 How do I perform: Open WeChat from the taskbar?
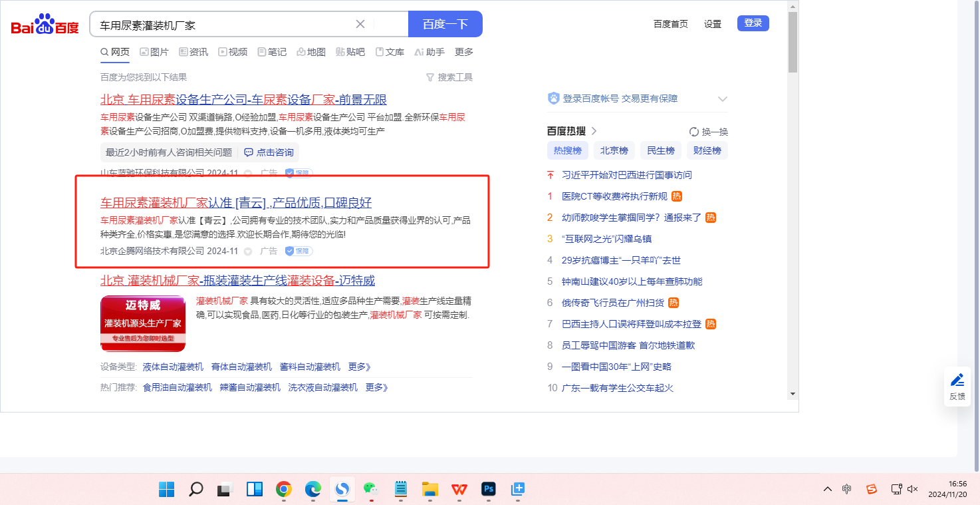coord(371,489)
